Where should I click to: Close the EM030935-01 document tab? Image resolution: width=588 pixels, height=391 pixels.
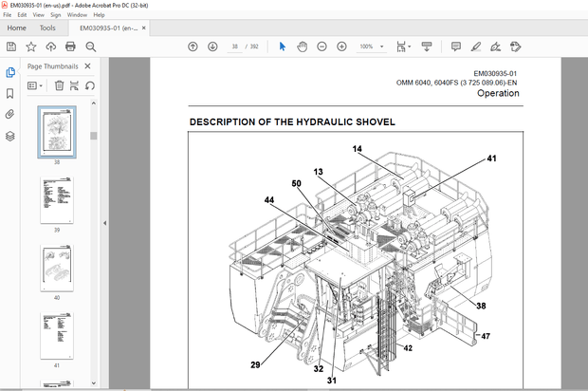pos(143,28)
